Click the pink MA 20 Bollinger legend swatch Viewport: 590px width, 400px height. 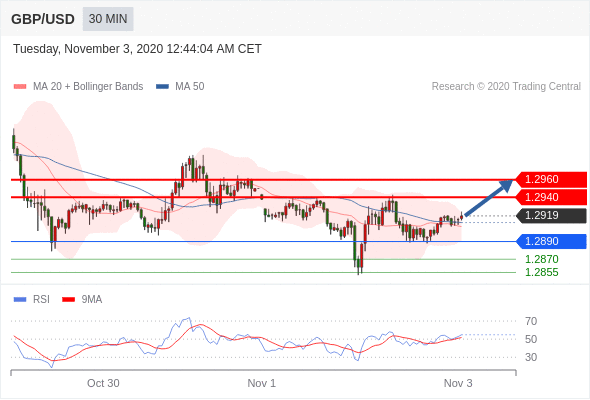(20, 87)
